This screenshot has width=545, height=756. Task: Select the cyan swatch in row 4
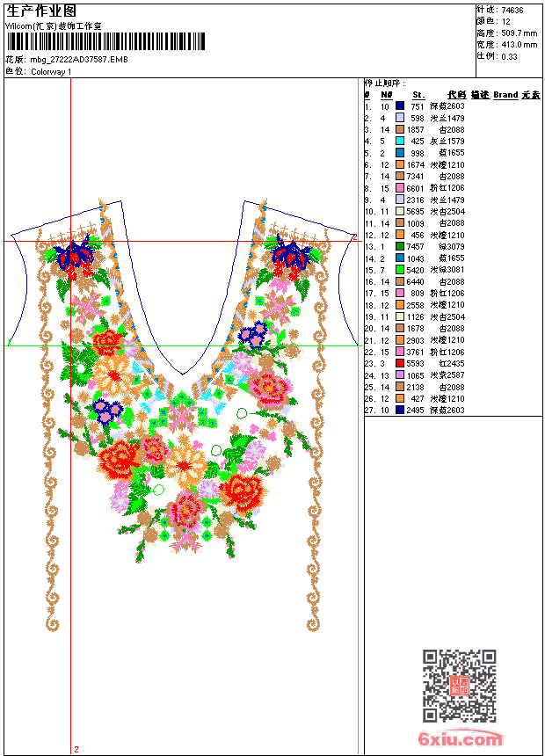pyautogui.click(x=400, y=141)
